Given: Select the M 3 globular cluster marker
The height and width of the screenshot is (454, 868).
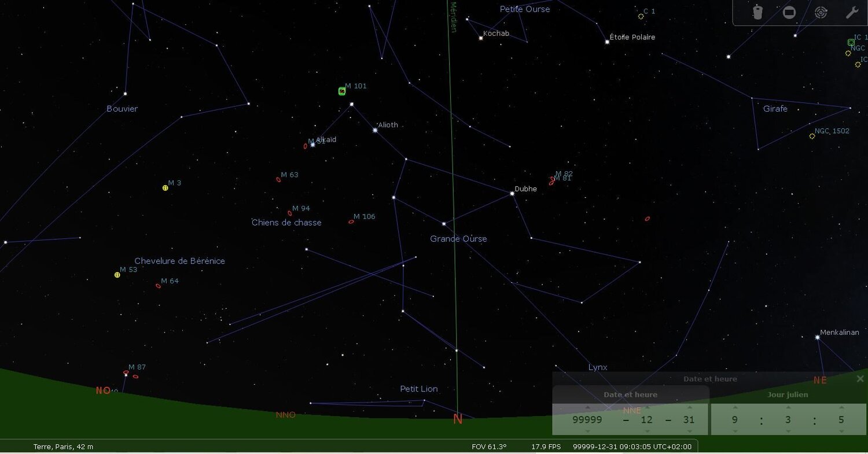Looking at the screenshot, I should pyautogui.click(x=165, y=188).
